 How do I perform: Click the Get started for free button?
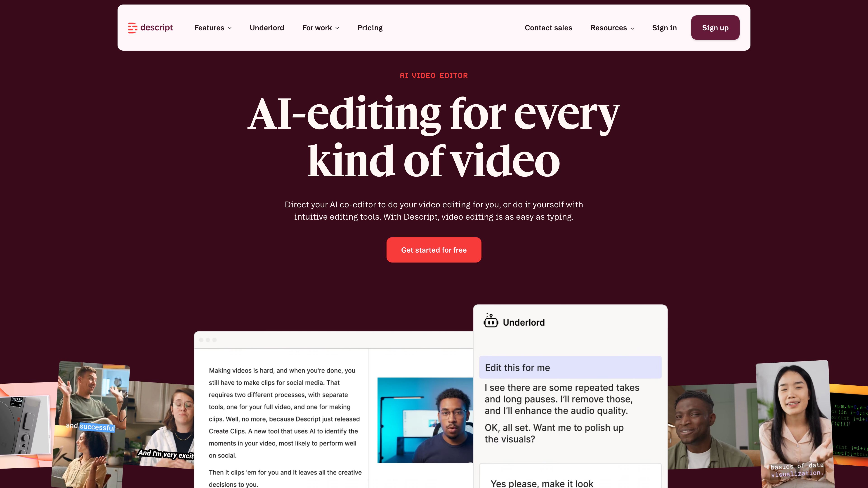[434, 250]
